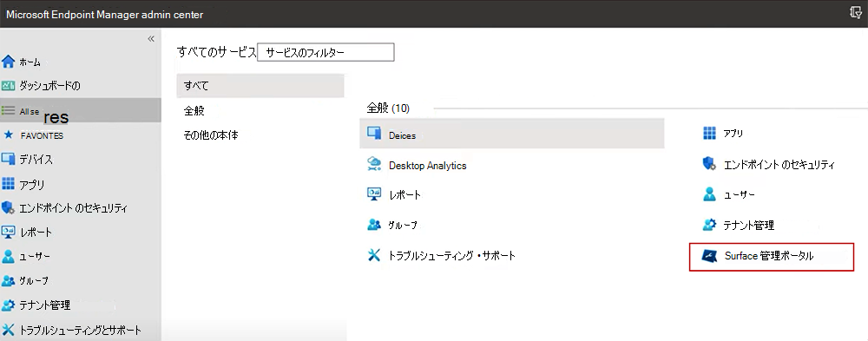Viewport: 868px width, 341px height.
Task: Open the Deices service entry
Action: click(x=511, y=134)
